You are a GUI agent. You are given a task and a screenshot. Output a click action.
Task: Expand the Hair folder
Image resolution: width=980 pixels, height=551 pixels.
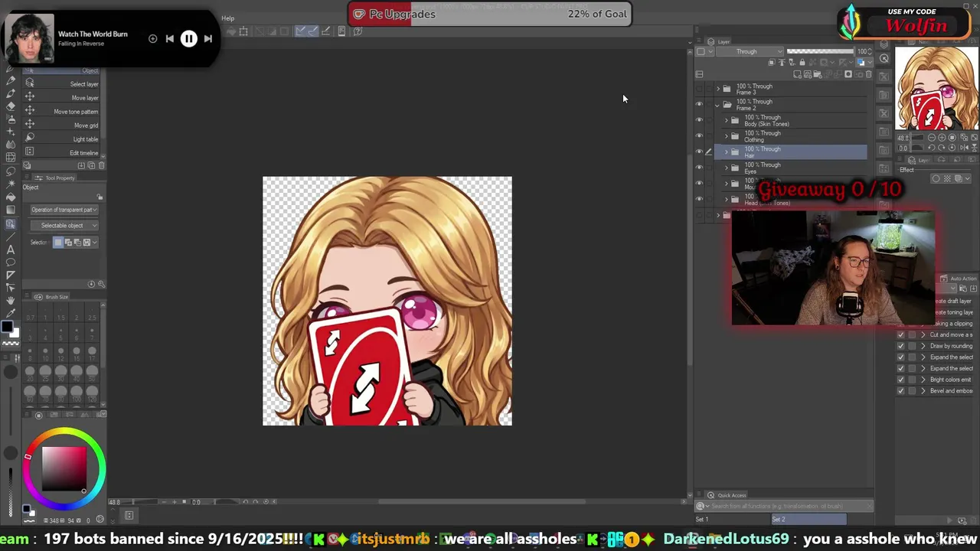(727, 152)
